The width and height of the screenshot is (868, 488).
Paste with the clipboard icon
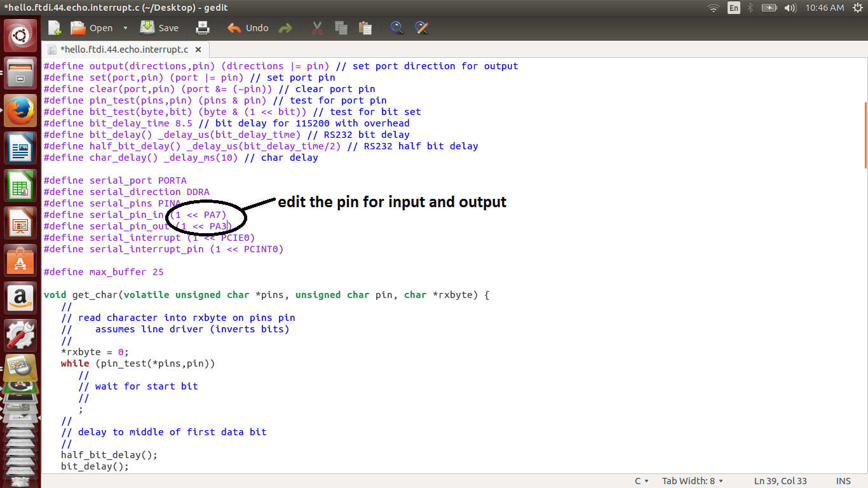tap(365, 28)
